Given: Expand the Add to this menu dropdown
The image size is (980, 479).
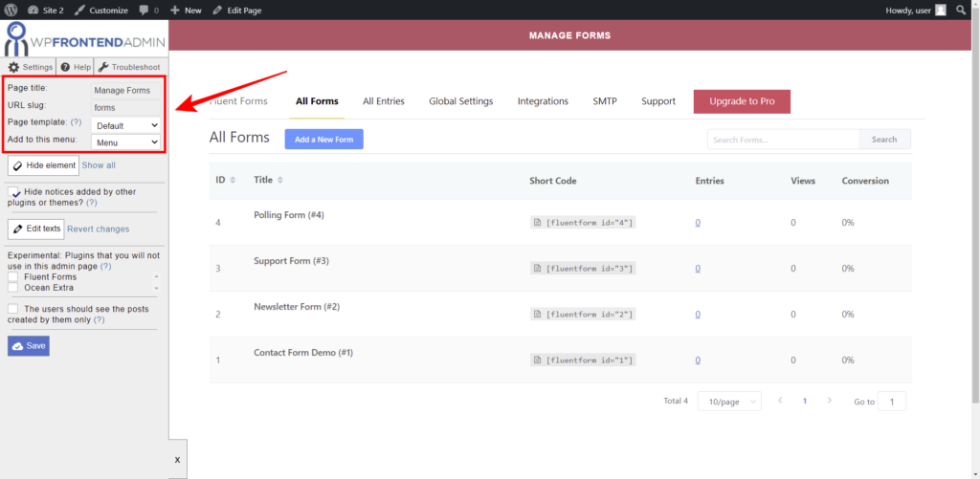Looking at the screenshot, I should click(125, 142).
